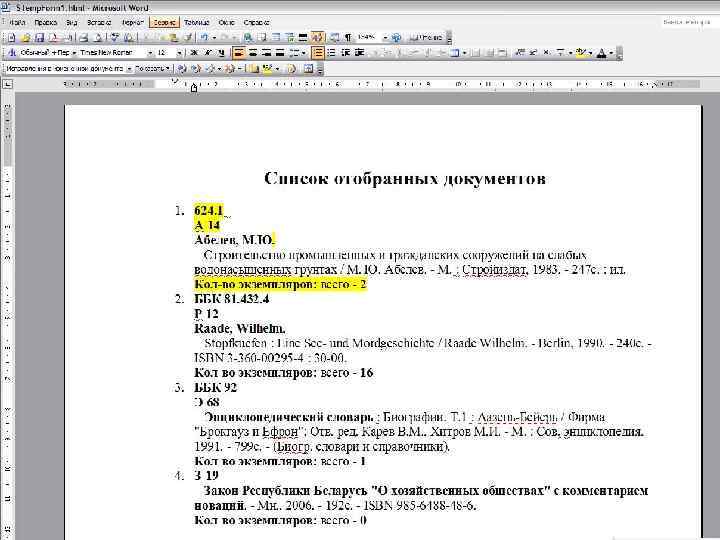Toggle bulleted list formatting
Image resolution: width=720 pixels, height=540 pixels.
(x=332, y=53)
